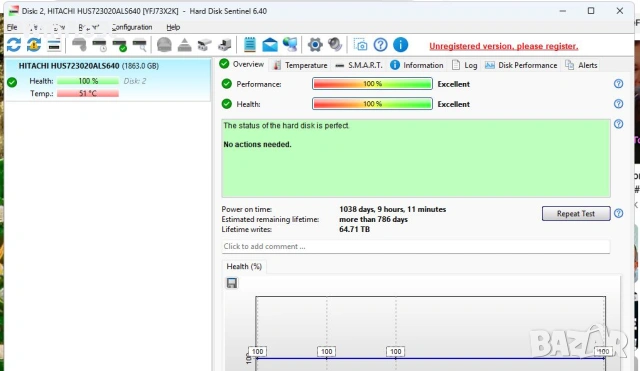Click help icon beside Health Excellent row
640x371 pixels.
[x=618, y=104]
